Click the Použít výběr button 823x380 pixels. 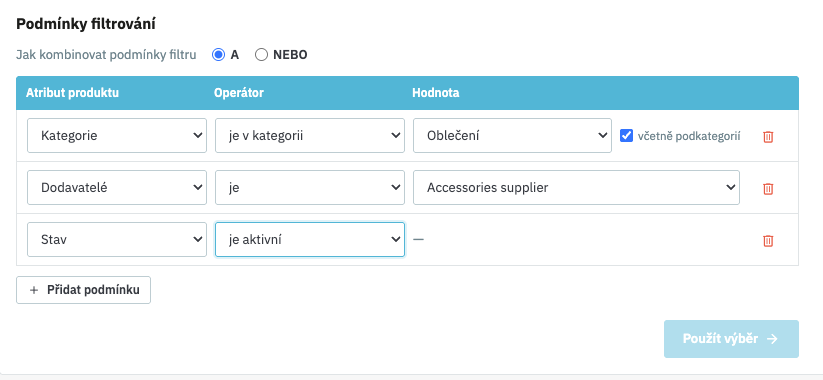pyautogui.click(x=731, y=339)
